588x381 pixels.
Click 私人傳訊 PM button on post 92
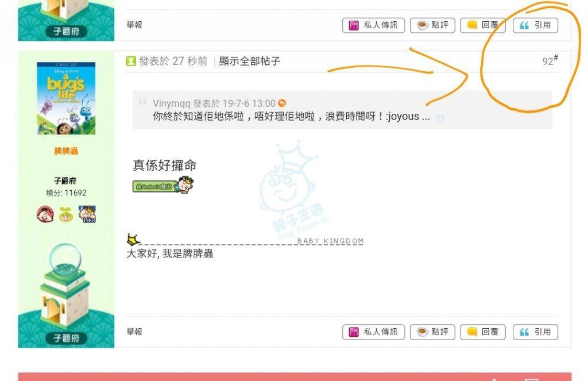tap(373, 332)
